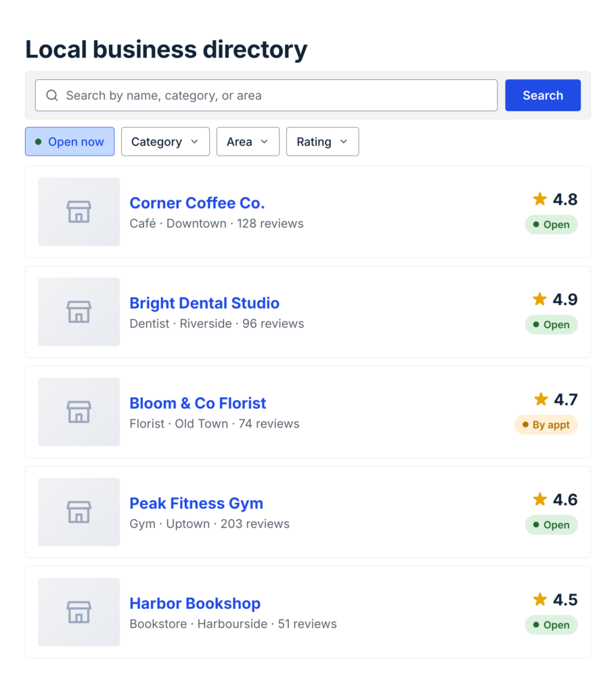Open the Bloom & Co Florist listing

coord(198,403)
